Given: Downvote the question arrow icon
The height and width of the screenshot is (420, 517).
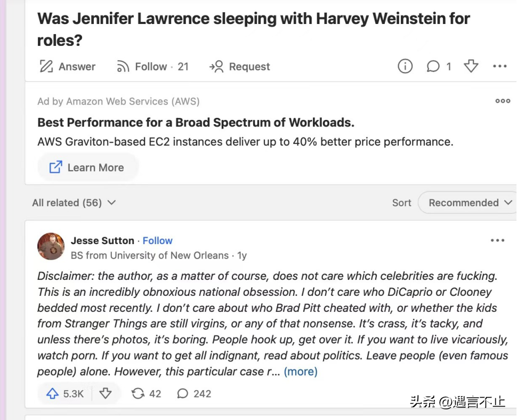Looking at the screenshot, I should click(471, 66).
